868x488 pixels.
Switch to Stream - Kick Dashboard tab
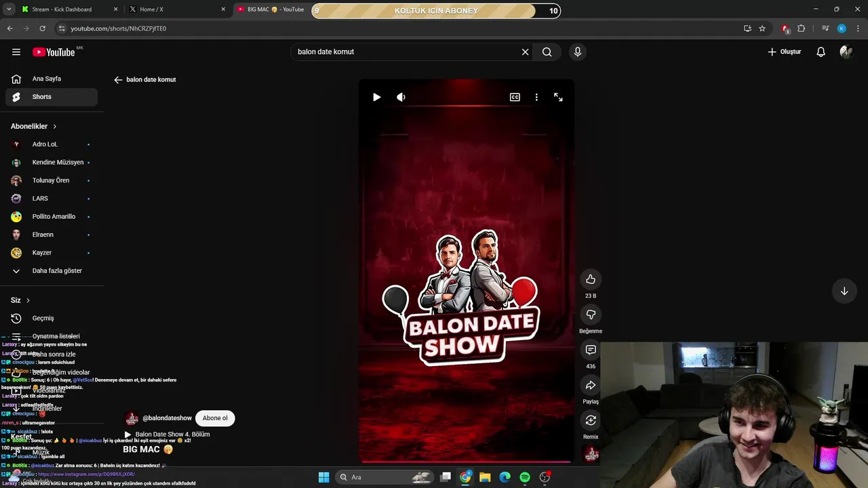pyautogui.click(x=68, y=9)
